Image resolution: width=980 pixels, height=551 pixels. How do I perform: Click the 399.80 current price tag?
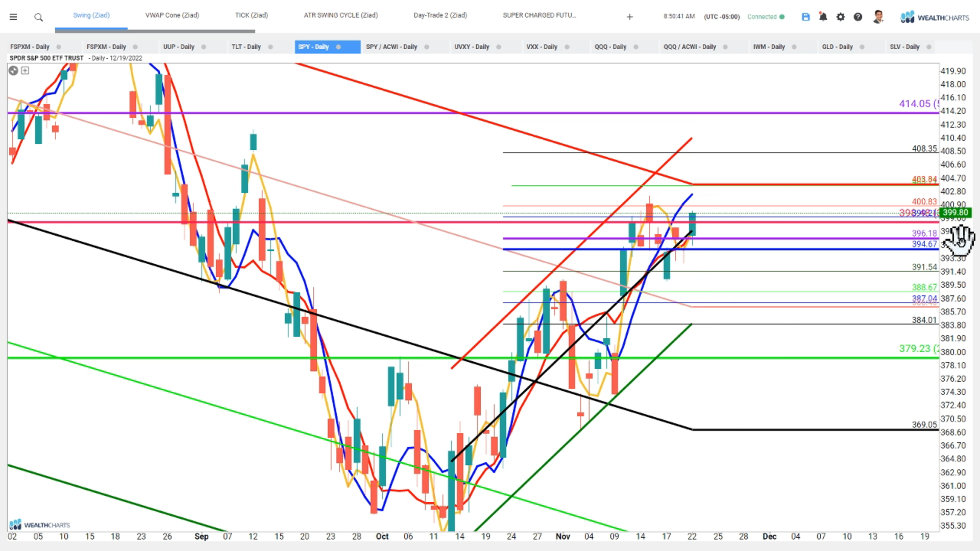coord(955,213)
